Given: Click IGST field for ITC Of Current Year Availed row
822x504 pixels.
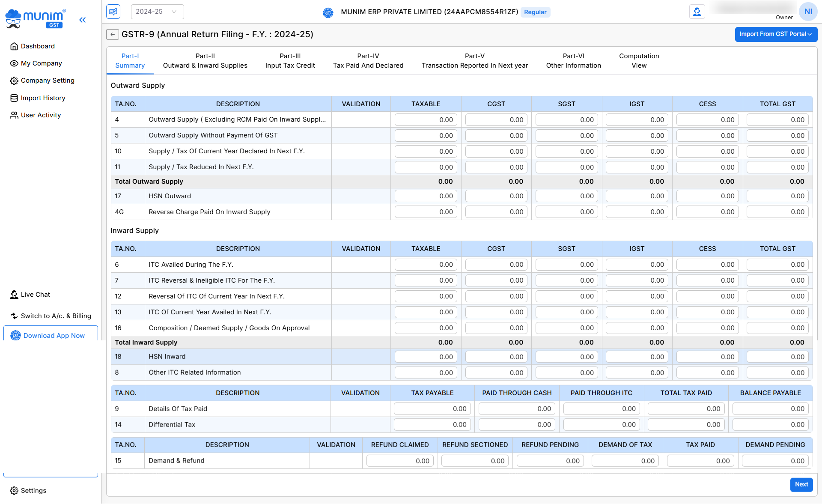Looking at the screenshot, I should (637, 312).
